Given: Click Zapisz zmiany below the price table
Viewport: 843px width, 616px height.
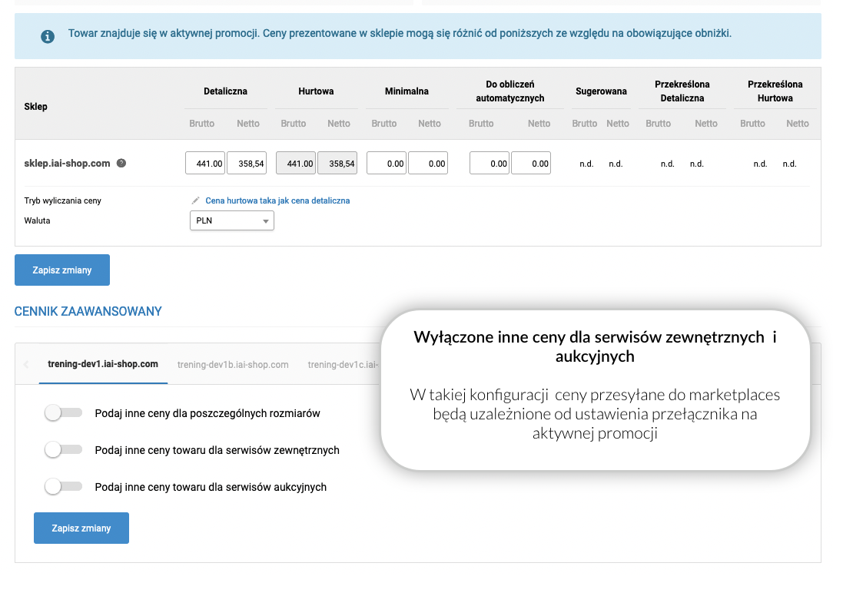Looking at the screenshot, I should tap(62, 270).
